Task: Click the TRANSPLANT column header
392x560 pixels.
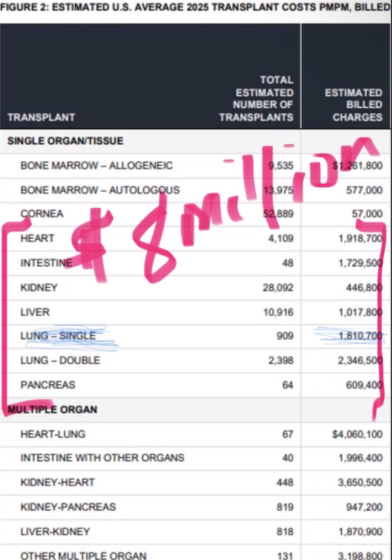Action: click(x=41, y=117)
